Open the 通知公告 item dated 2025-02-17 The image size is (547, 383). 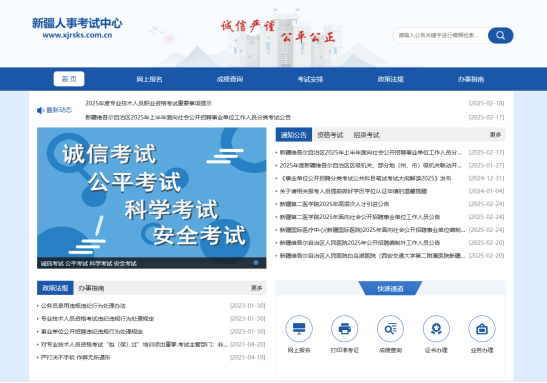pos(370,152)
